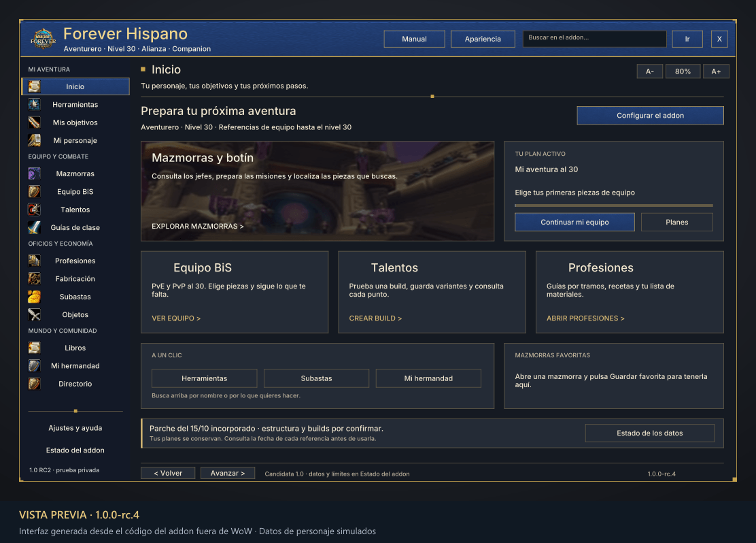Click the Manual button
The image size is (756, 543).
click(x=414, y=39)
